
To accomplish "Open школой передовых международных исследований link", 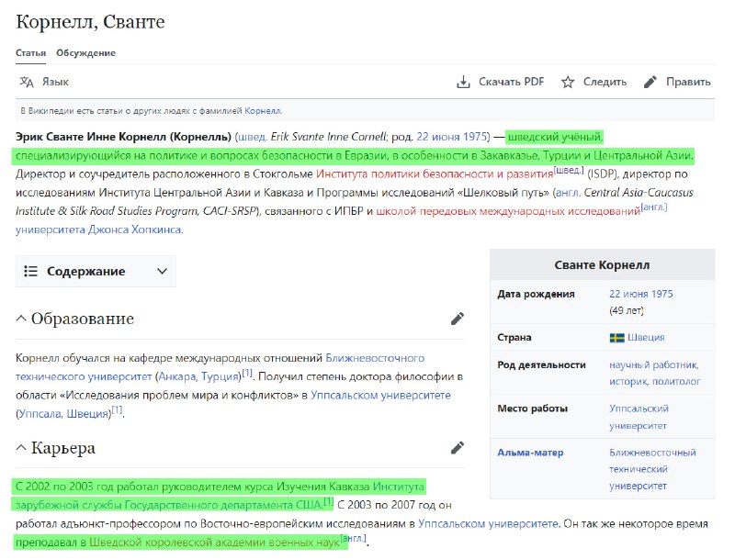I will coord(508,211).
